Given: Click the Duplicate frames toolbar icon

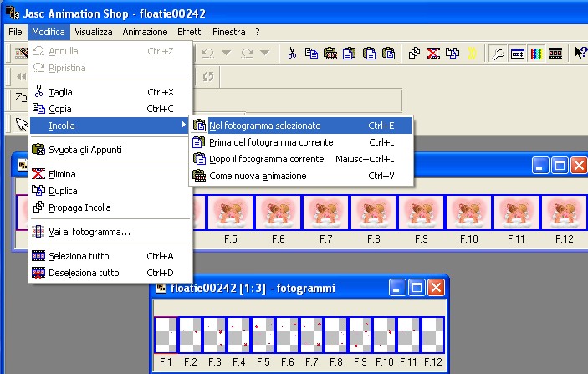Looking at the screenshot, I should point(453,53).
